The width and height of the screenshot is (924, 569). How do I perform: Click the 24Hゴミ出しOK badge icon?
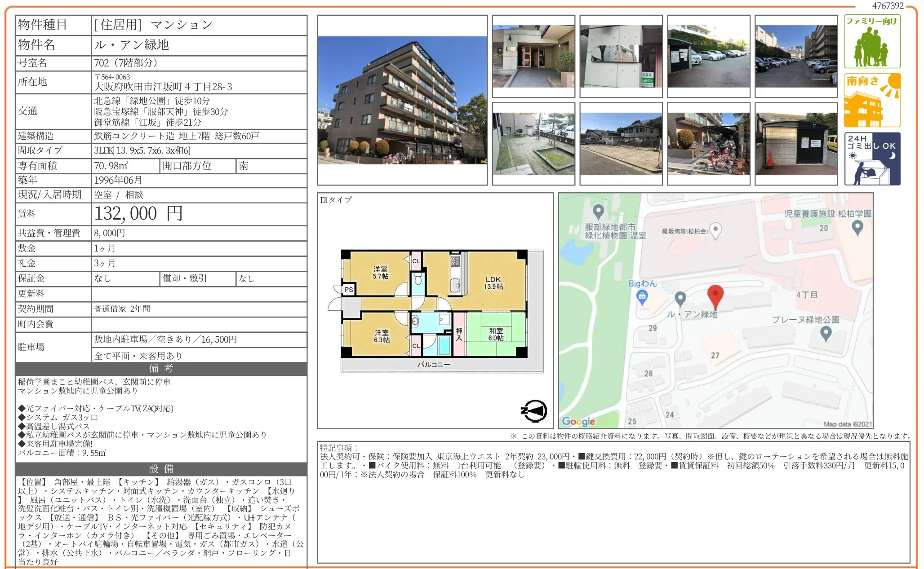tap(872, 157)
